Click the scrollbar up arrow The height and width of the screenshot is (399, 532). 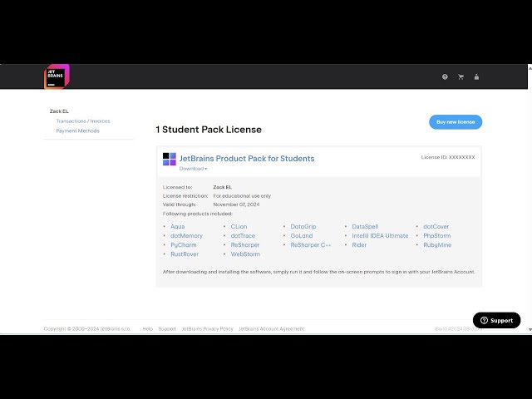click(x=530, y=68)
